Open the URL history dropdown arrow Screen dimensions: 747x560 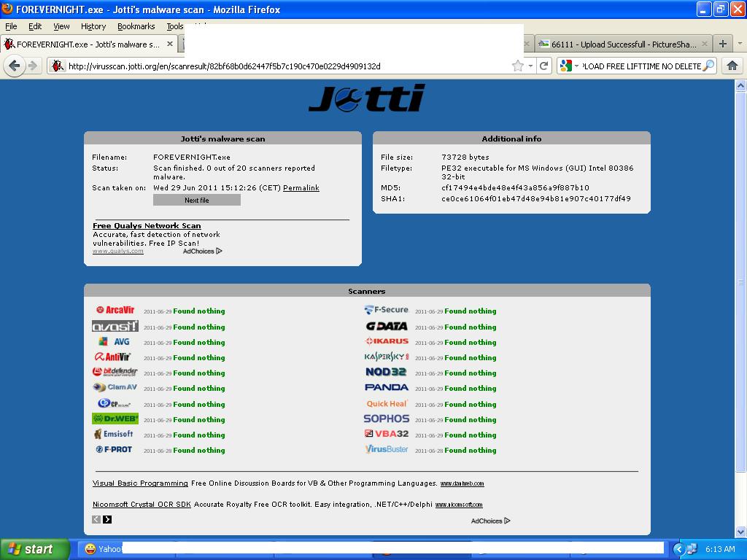pyautogui.click(x=530, y=66)
